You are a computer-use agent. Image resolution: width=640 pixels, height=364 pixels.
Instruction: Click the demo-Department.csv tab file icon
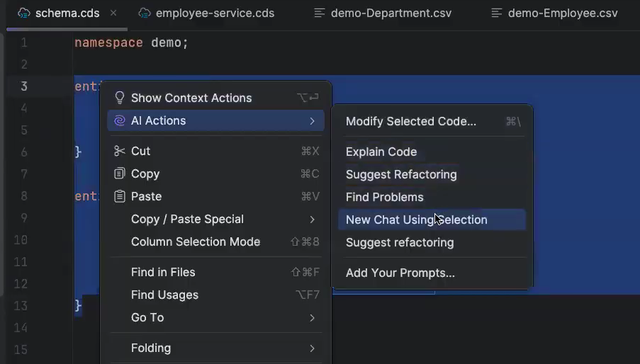point(319,13)
